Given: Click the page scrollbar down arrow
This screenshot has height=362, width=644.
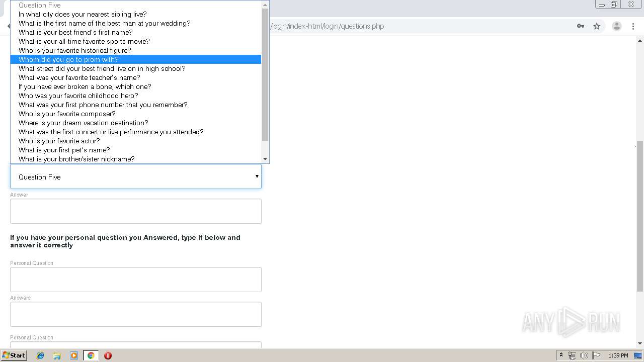Looking at the screenshot, I should pos(640,343).
